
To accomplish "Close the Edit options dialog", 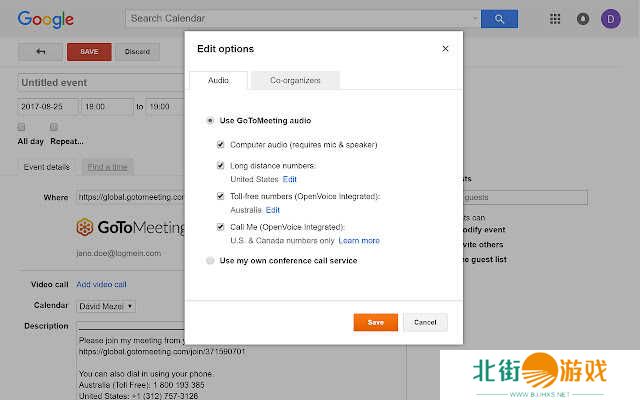I will click(445, 48).
